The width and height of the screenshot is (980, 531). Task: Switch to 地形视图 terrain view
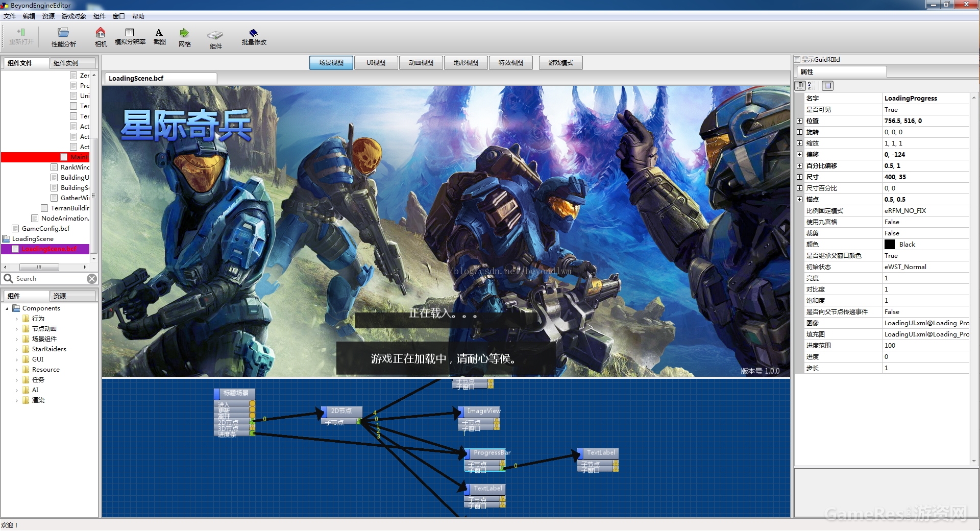(x=465, y=63)
